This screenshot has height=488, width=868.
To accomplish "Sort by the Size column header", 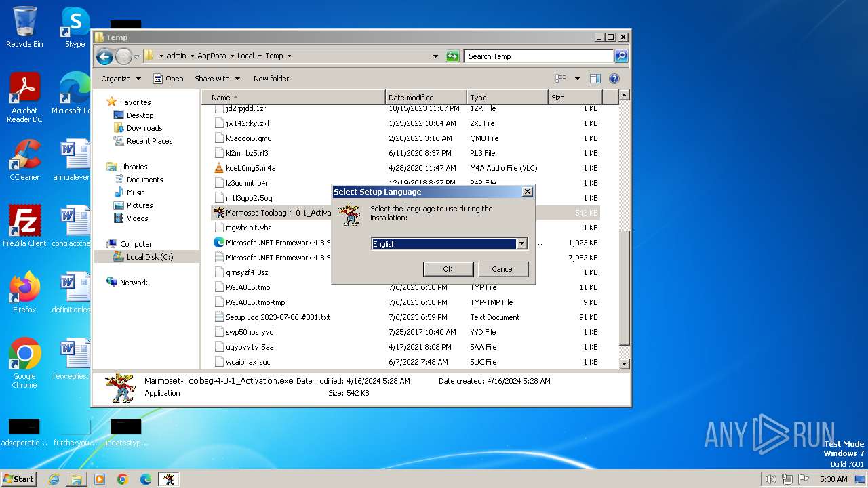I will [x=576, y=98].
